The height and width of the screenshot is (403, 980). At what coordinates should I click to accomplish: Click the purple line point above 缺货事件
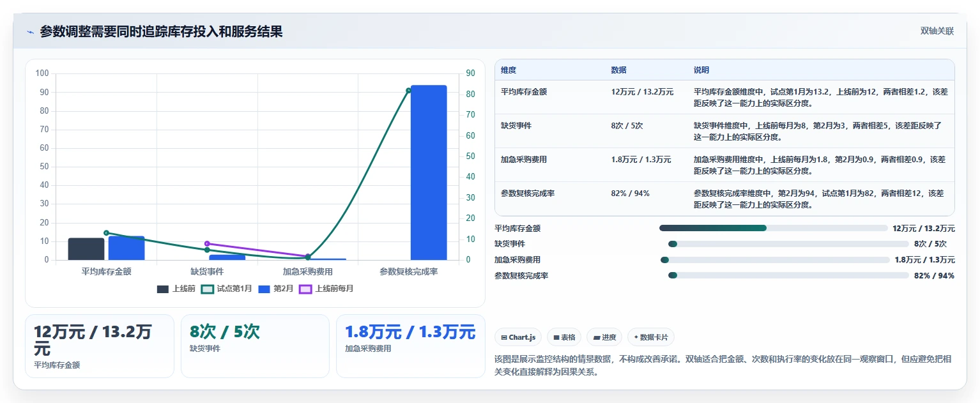coord(207,244)
